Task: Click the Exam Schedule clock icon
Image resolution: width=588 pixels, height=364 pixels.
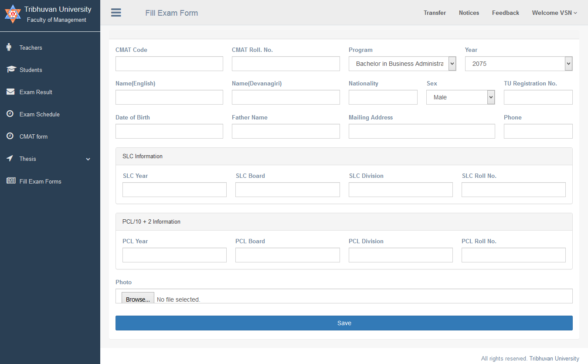Action: point(10,114)
